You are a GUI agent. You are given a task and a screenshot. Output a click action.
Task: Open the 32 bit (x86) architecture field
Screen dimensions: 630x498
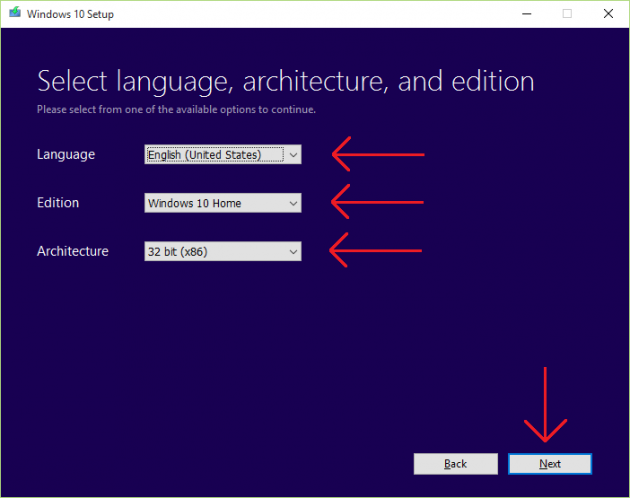click(214, 252)
